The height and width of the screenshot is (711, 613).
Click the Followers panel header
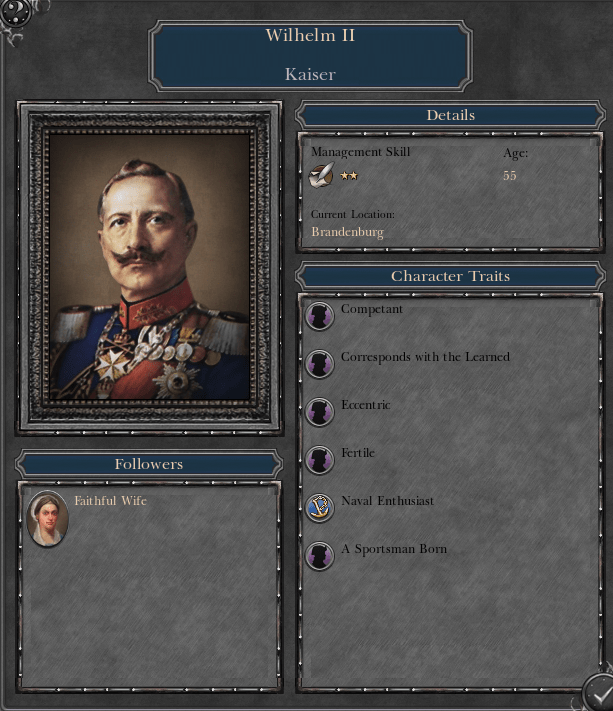[x=149, y=464]
